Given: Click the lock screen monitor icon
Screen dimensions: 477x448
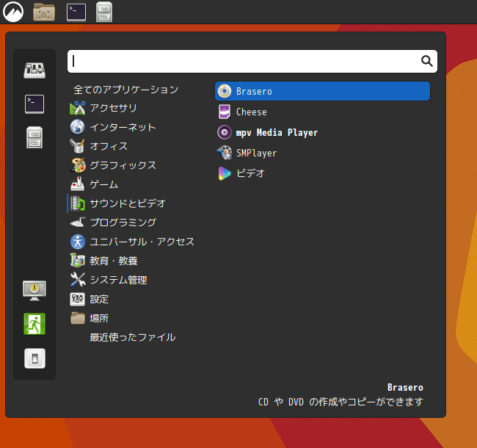Looking at the screenshot, I should click(34, 290).
